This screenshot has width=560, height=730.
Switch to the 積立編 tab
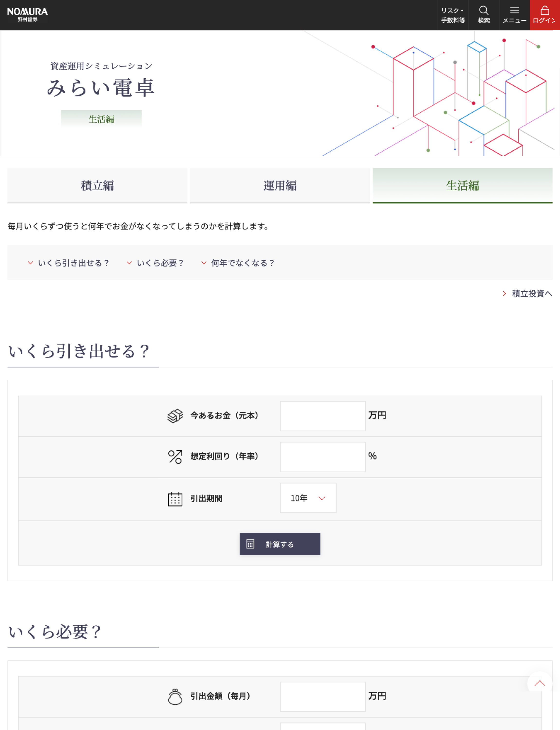coord(97,186)
